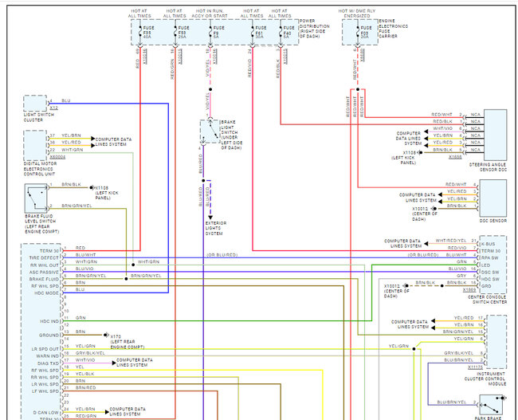
Task: Click 'GRD' terminal on center console
Action: (486, 286)
